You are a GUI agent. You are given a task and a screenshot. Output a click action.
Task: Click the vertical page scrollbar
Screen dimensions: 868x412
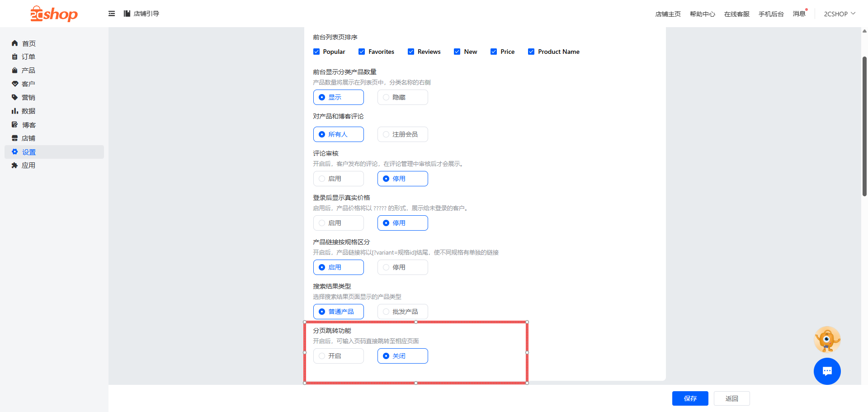click(864, 127)
